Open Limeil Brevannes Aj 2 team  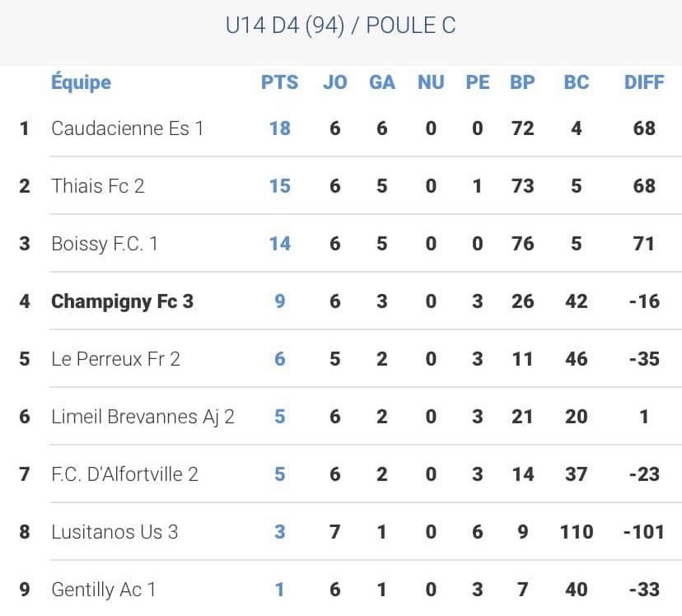click(142, 417)
